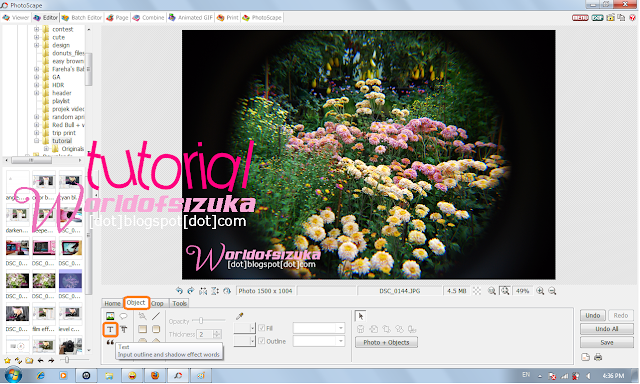Image resolution: width=640 pixels, height=384 pixels.
Task: Select the square Rectangle shape tool
Action: (x=142, y=329)
